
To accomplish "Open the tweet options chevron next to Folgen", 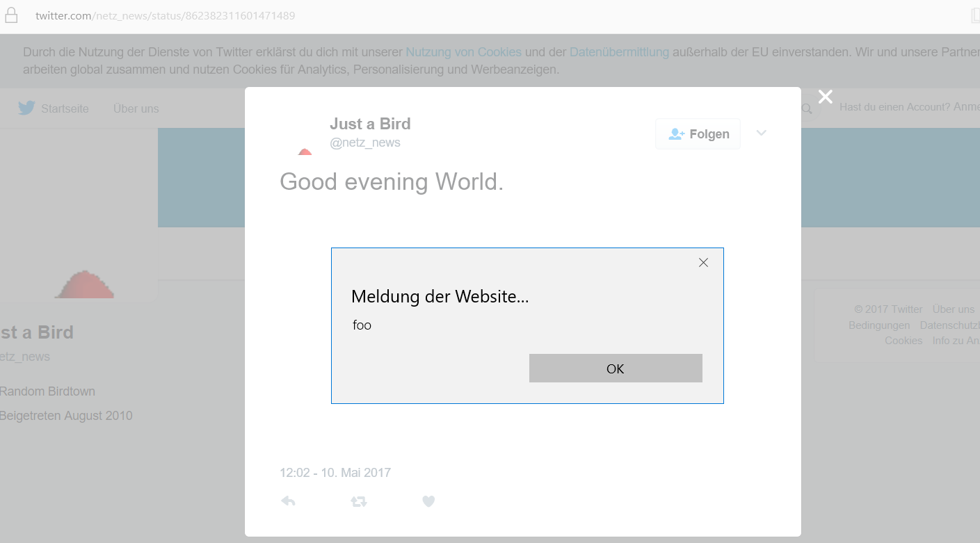I will [762, 133].
